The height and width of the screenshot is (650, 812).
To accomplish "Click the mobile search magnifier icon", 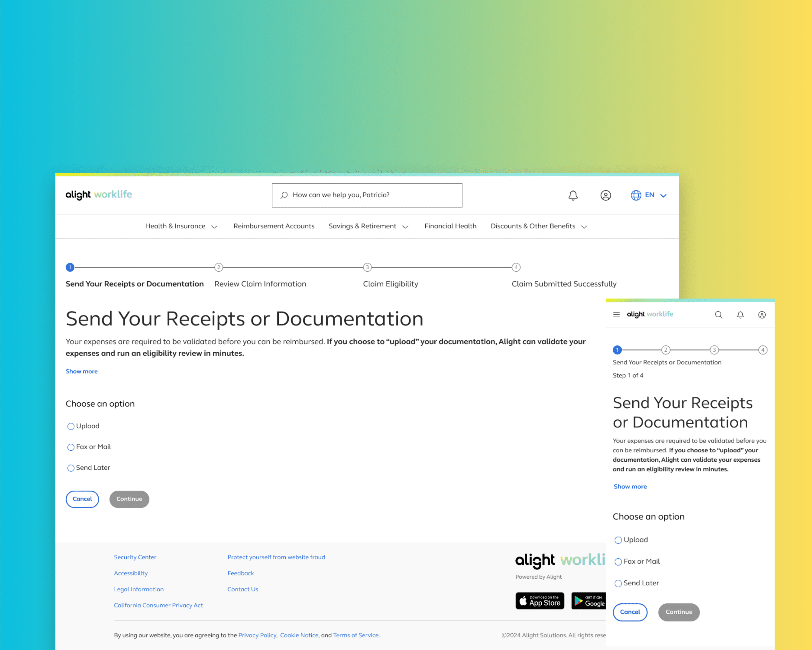I will pos(719,315).
